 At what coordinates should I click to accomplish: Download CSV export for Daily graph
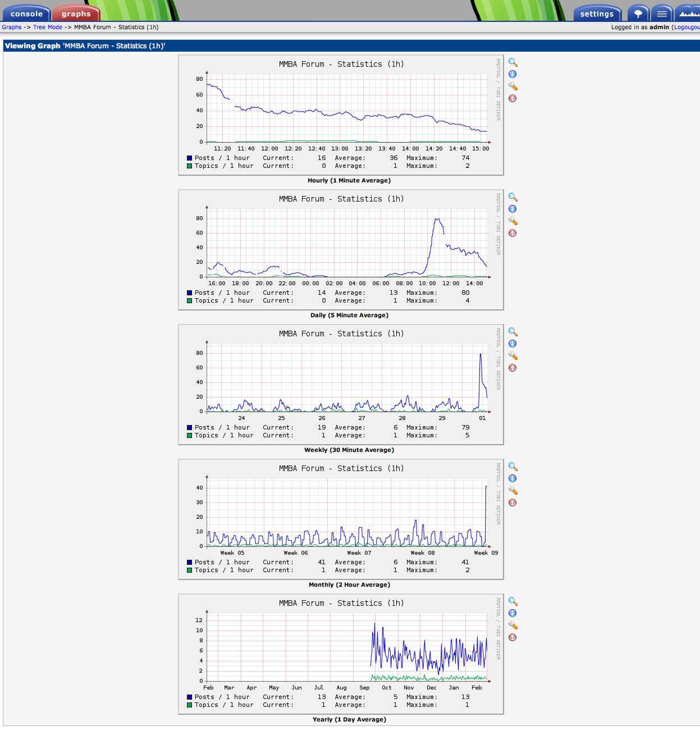513,209
